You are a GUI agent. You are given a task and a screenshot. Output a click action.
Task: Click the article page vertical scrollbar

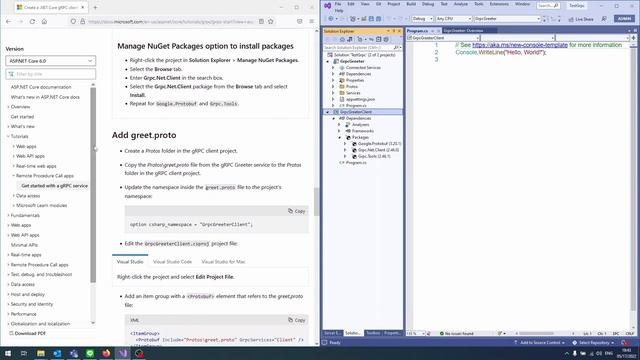coord(316,202)
